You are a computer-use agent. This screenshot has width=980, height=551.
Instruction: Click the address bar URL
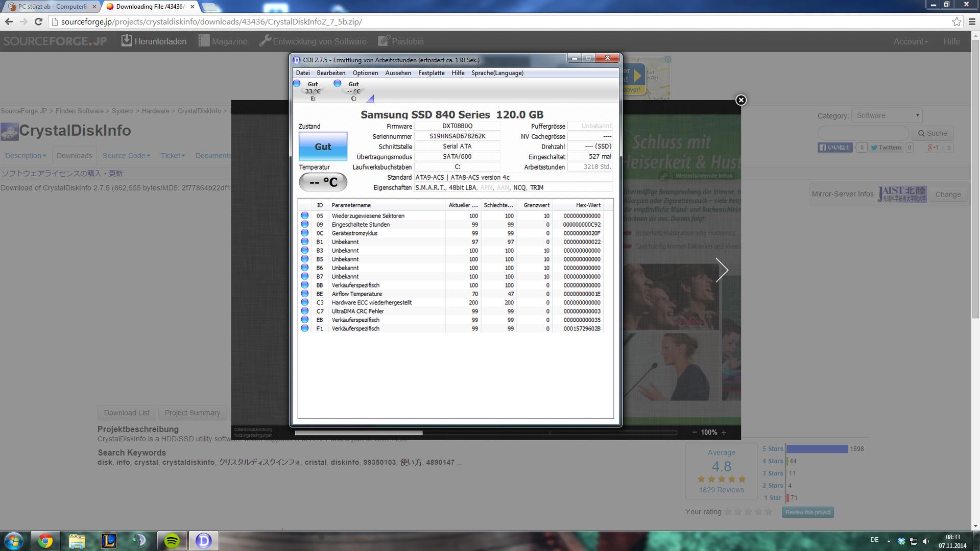(211, 21)
